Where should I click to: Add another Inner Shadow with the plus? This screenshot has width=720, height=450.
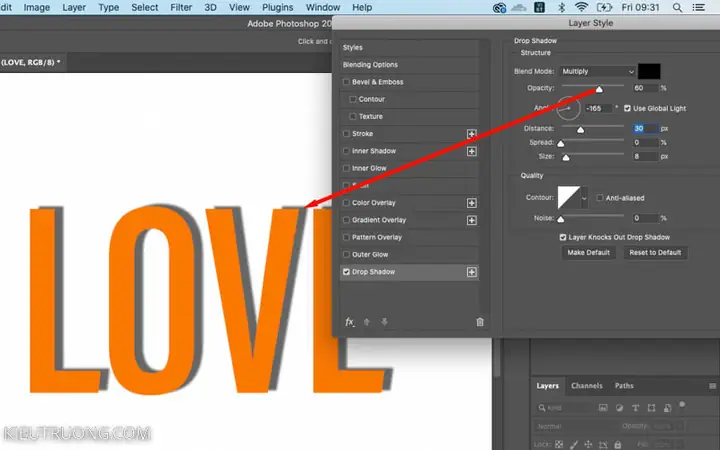click(472, 151)
